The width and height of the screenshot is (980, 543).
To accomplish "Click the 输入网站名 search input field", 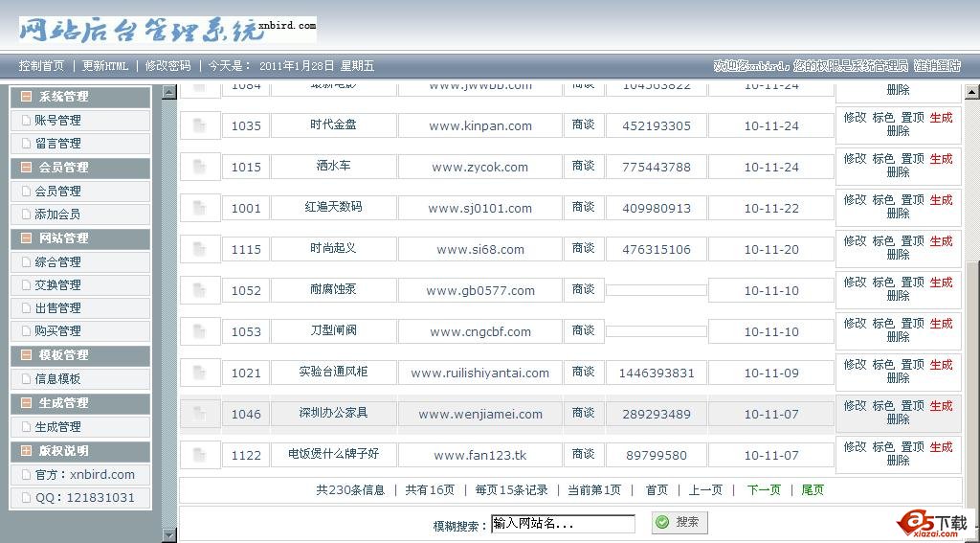I will tap(562, 524).
